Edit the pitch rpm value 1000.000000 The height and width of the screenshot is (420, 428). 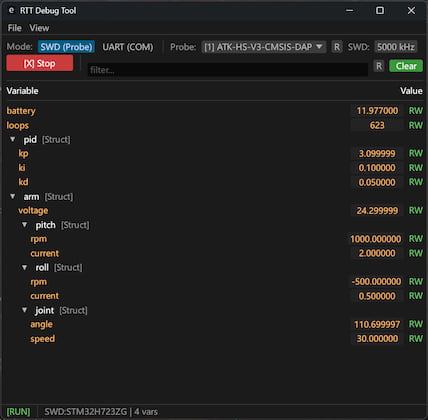tap(376, 239)
